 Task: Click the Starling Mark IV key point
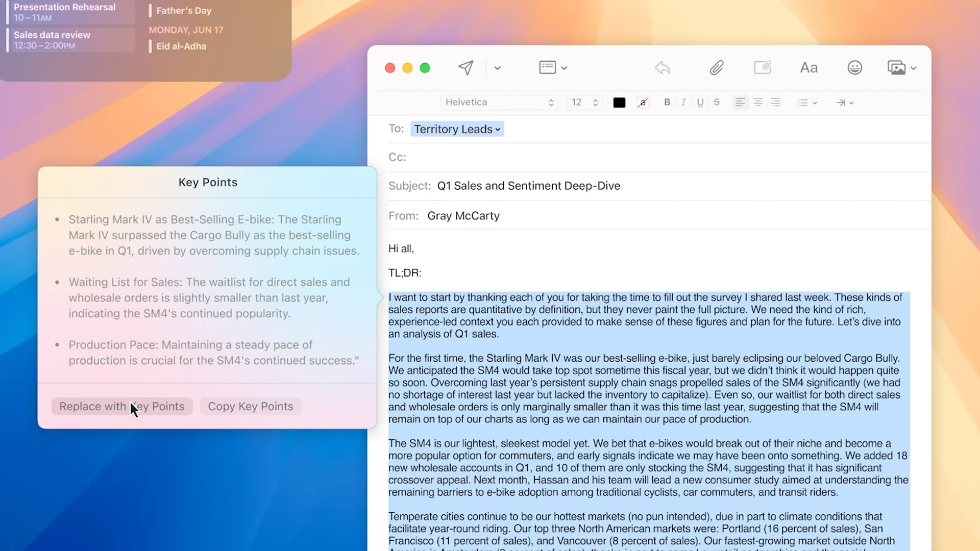tap(214, 235)
